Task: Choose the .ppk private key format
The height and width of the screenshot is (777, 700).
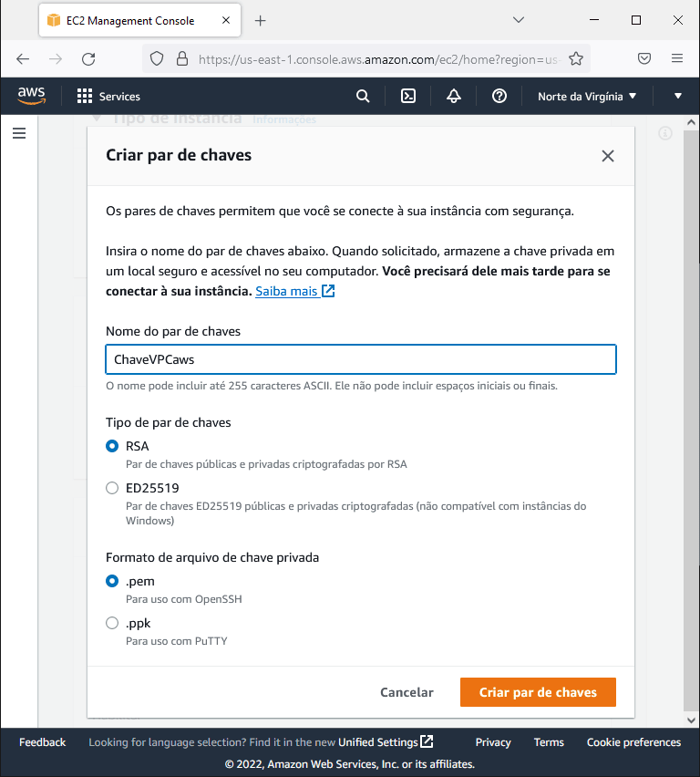Action: pos(112,623)
